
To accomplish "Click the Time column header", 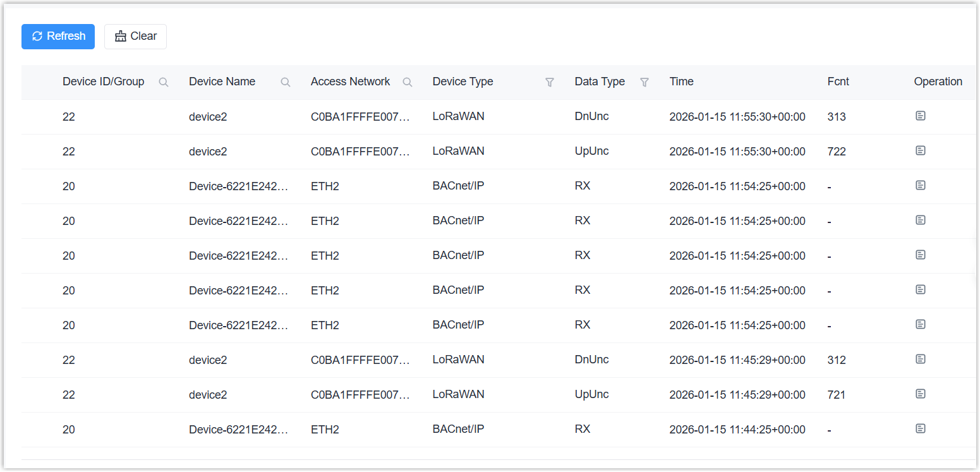I will (x=681, y=82).
